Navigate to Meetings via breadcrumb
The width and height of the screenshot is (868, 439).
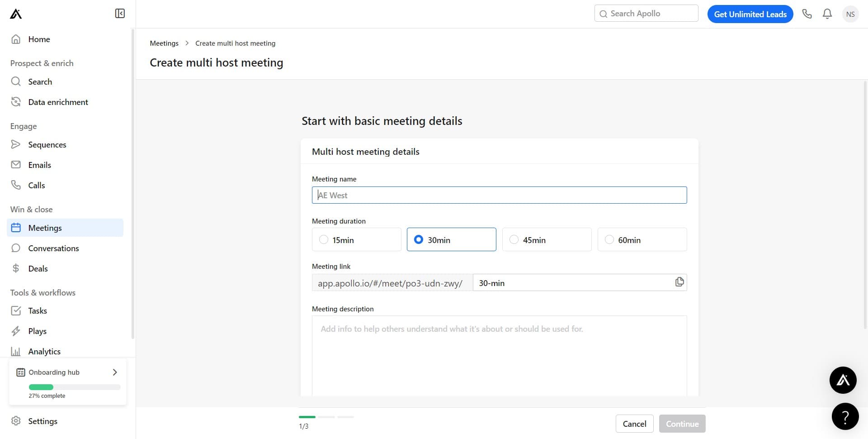tap(164, 43)
